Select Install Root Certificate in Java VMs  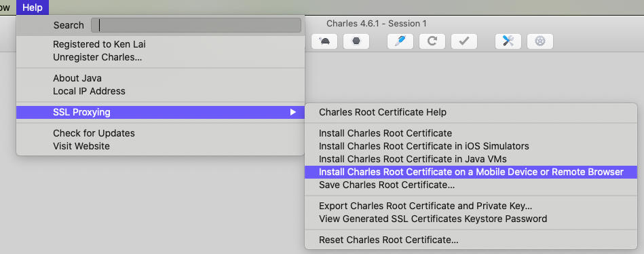coord(471,159)
